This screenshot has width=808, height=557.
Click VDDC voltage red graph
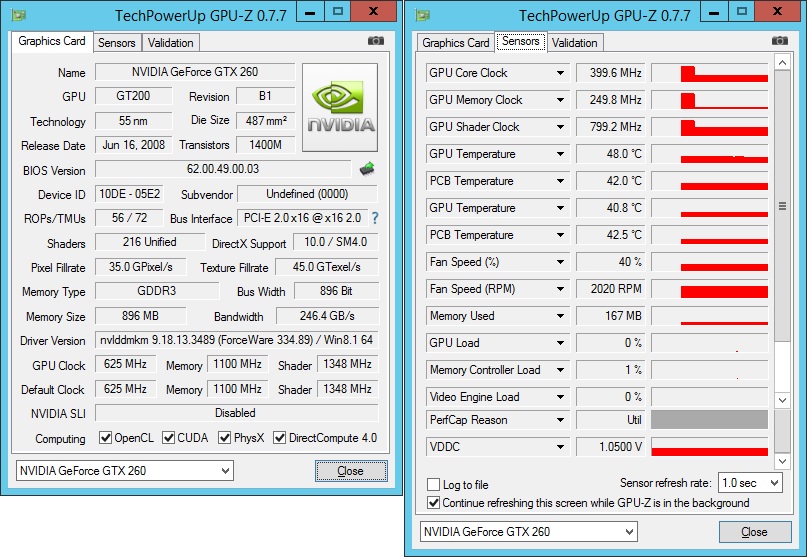point(710,447)
